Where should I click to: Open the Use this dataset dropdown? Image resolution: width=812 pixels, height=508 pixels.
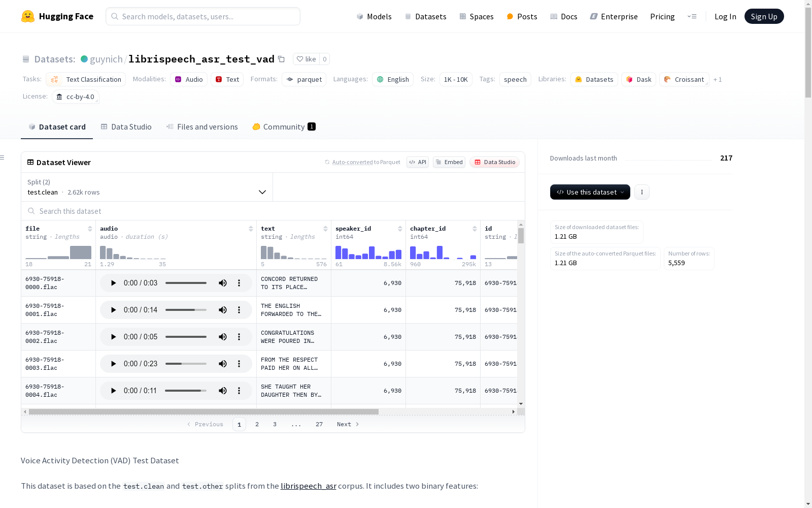590,192
